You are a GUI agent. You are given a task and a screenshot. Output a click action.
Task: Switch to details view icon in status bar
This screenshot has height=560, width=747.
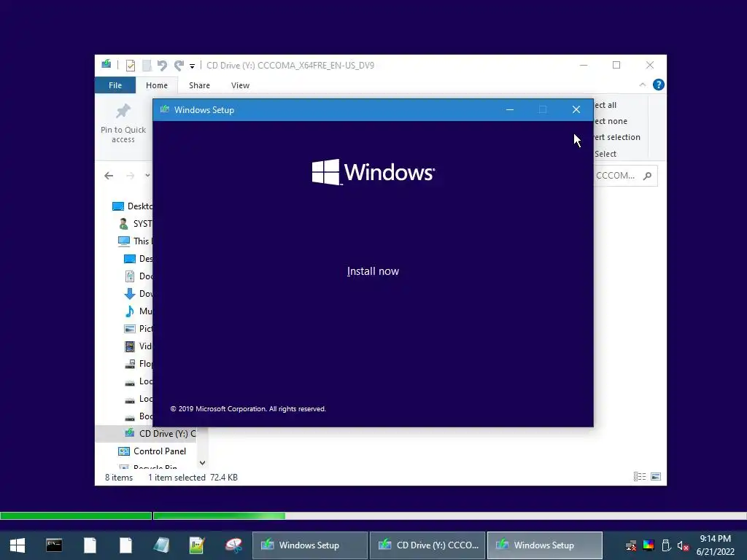click(639, 477)
